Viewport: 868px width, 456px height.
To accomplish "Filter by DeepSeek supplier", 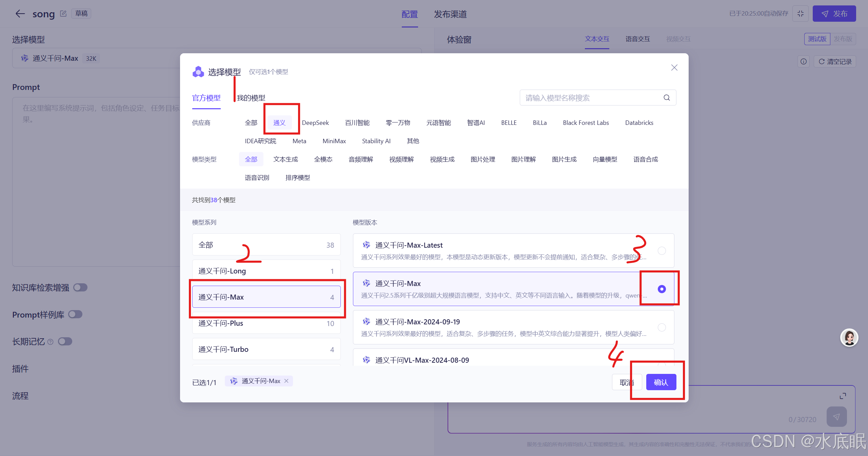I will tap(315, 123).
